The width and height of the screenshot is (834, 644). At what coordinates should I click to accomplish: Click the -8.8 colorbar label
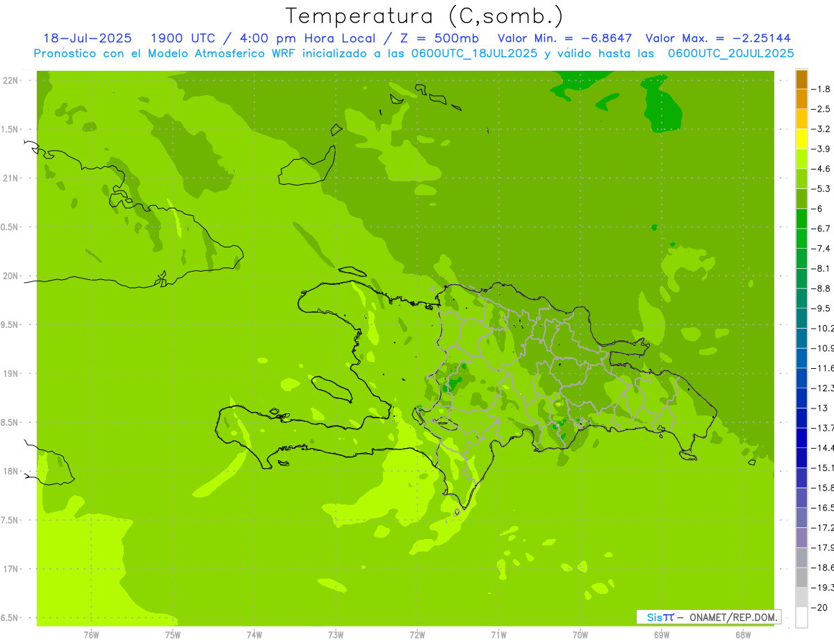[821, 288]
